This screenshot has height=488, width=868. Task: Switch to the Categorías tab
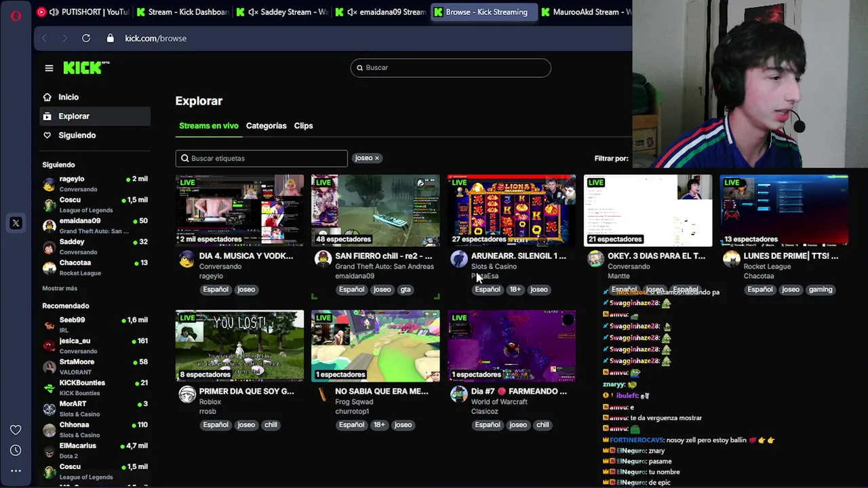[x=266, y=126]
